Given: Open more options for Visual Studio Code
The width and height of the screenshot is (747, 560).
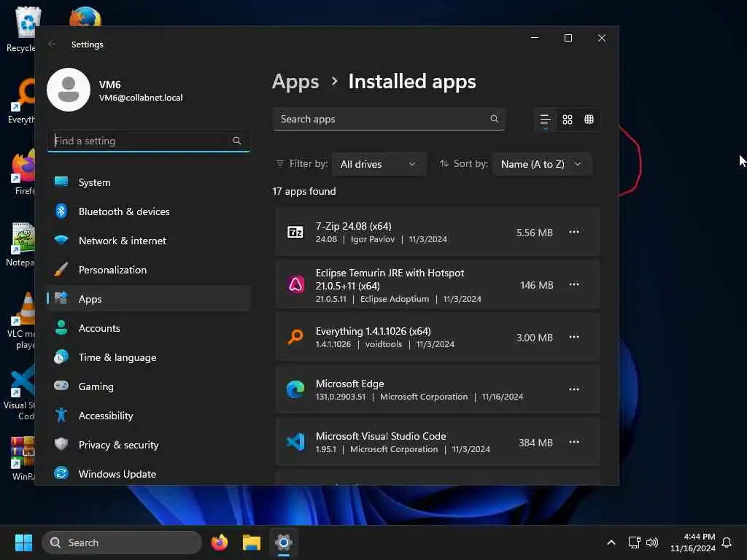Looking at the screenshot, I should [573, 441].
